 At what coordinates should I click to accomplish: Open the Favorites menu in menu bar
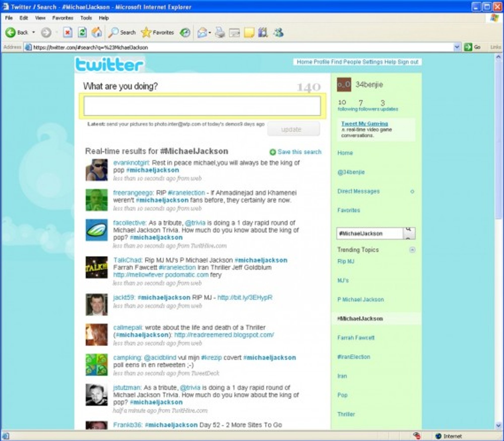coord(63,18)
